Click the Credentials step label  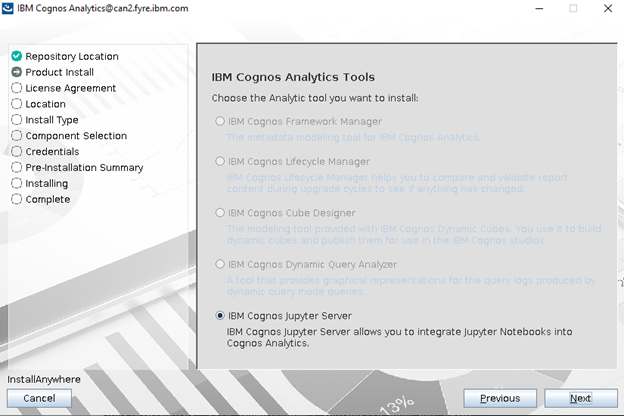coord(52,152)
